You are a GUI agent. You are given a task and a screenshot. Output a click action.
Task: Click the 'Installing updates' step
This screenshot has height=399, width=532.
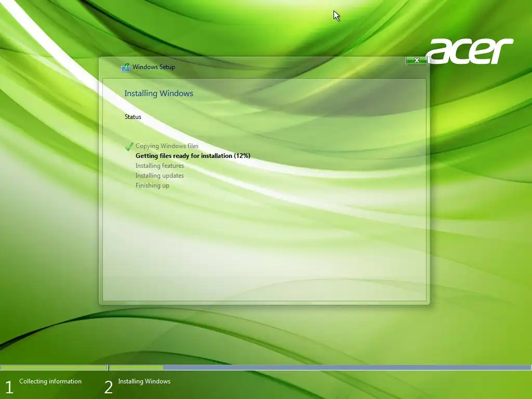tap(159, 176)
